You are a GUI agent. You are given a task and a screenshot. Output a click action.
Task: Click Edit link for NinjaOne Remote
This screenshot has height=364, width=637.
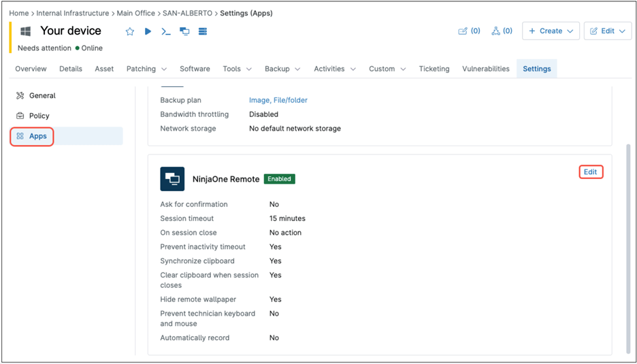[x=590, y=172]
